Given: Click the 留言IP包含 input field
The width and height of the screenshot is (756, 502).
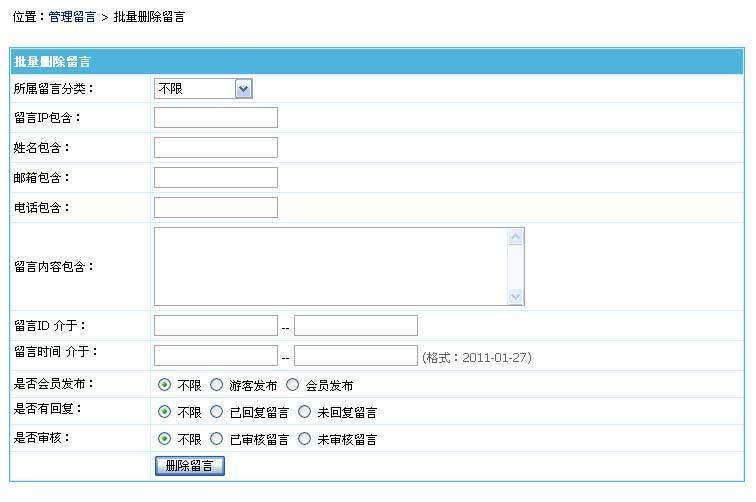Looking at the screenshot, I should pos(215,118).
